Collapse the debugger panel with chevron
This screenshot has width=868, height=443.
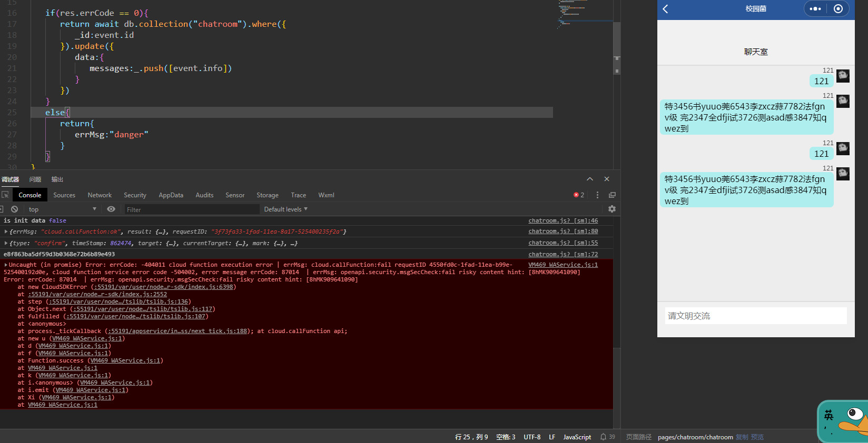point(590,179)
